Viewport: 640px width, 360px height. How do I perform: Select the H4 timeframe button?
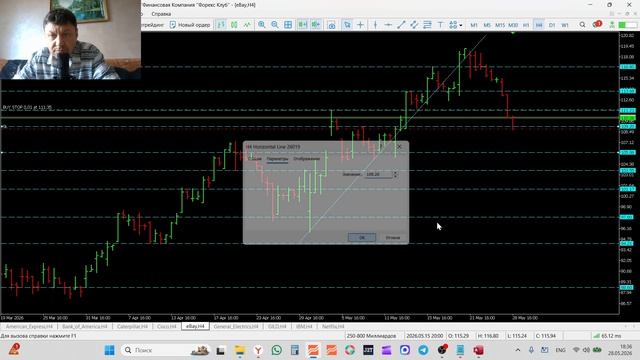point(539,25)
